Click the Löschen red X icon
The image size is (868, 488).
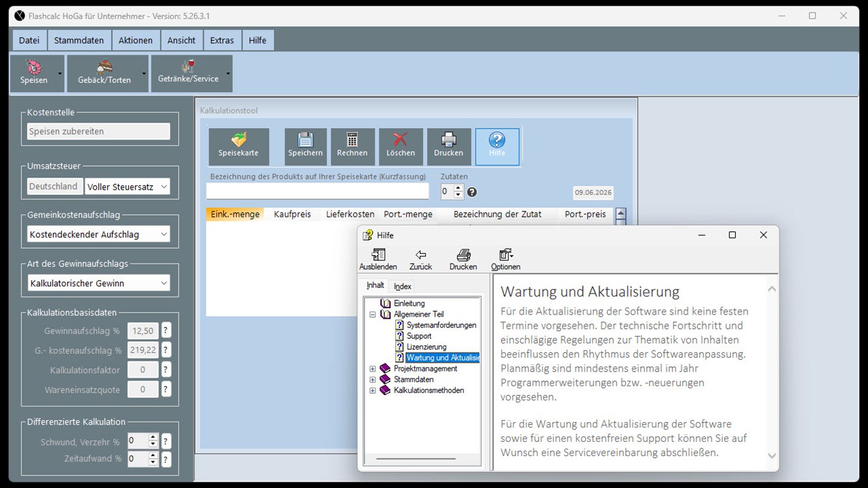[400, 146]
